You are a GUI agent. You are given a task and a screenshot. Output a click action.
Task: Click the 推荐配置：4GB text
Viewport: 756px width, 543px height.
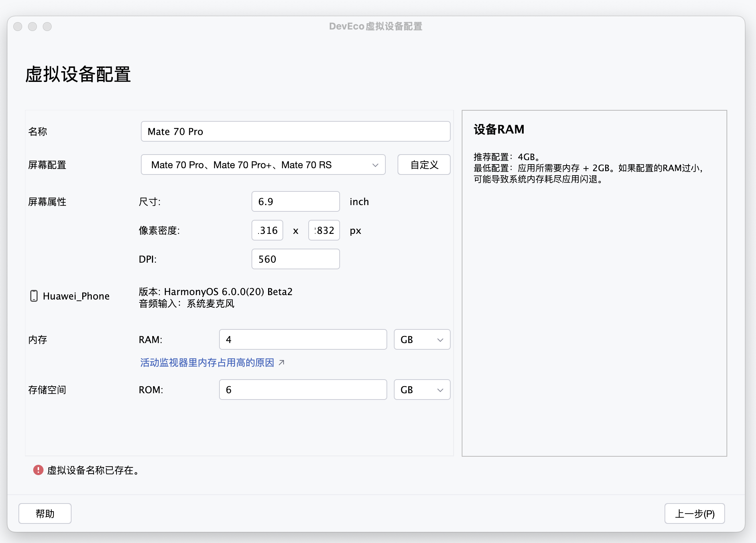507,157
